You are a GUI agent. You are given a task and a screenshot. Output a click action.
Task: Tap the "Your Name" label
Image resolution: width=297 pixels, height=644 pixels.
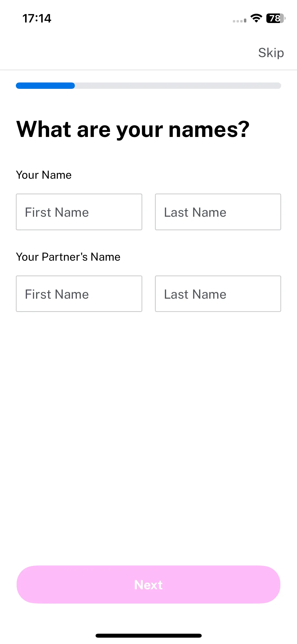[x=44, y=175]
